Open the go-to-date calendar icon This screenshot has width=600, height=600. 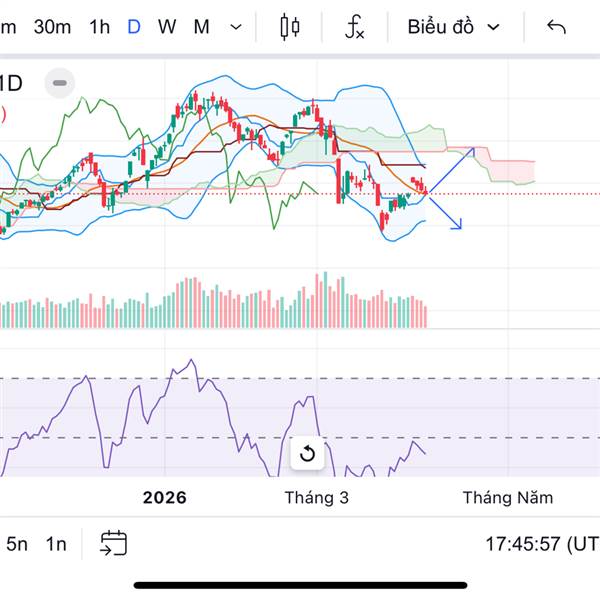pos(113,543)
